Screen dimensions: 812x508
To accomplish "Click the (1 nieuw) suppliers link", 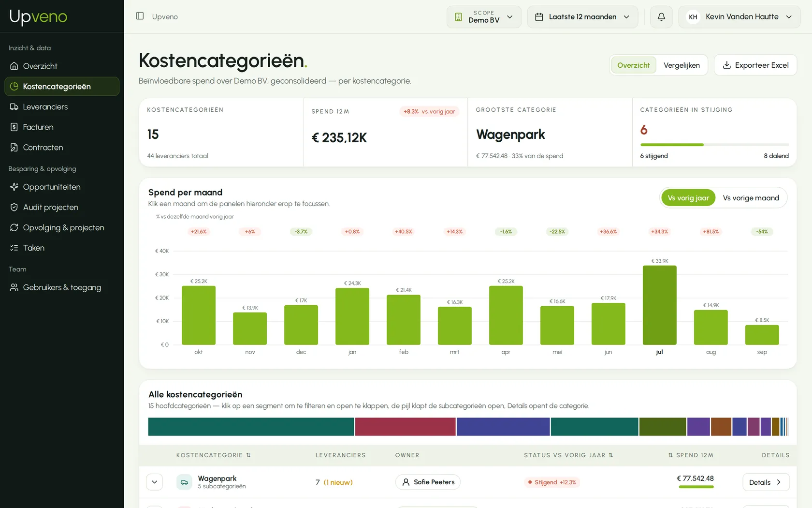I will click(338, 482).
